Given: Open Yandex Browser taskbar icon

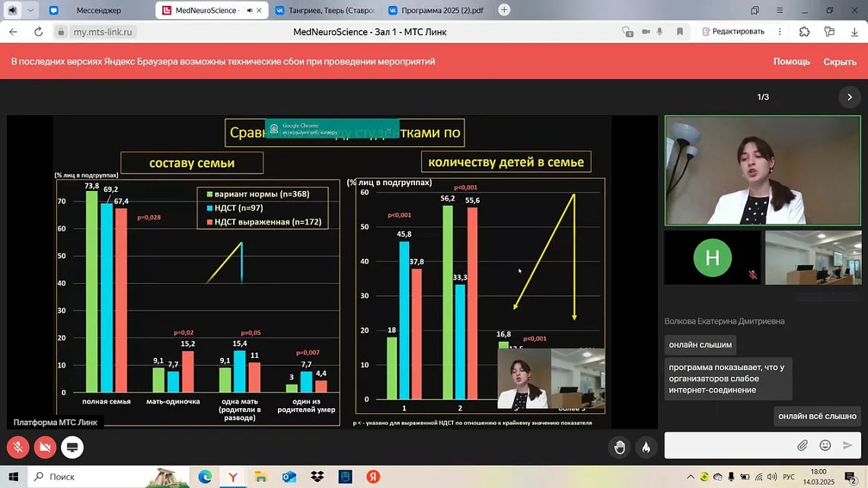Looking at the screenshot, I should (x=233, y=477).
